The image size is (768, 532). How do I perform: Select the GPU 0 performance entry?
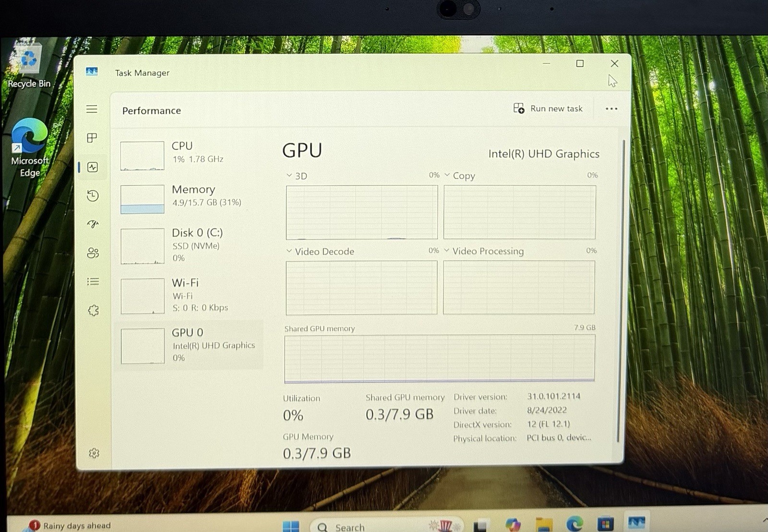(189, 345)
